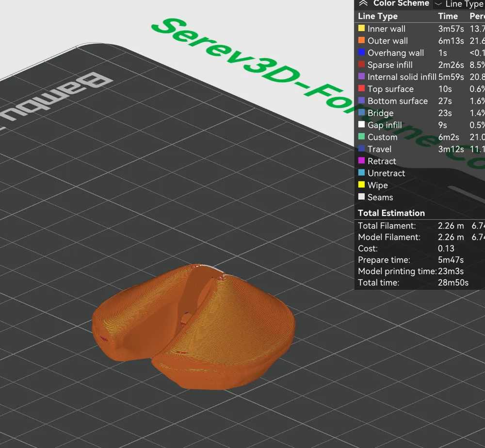
Task: Click the Prepare time value 5m47s
Action: (x=451, y=260)
